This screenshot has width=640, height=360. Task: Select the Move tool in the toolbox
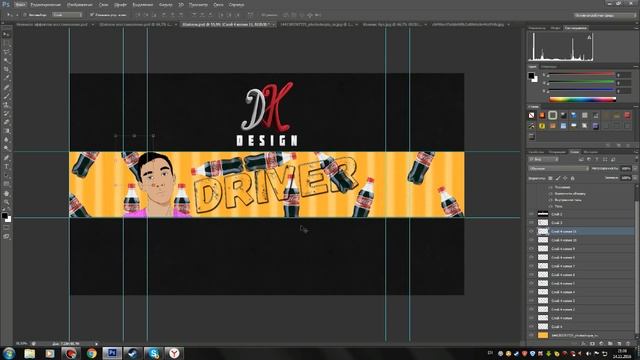tap(7, 34)
